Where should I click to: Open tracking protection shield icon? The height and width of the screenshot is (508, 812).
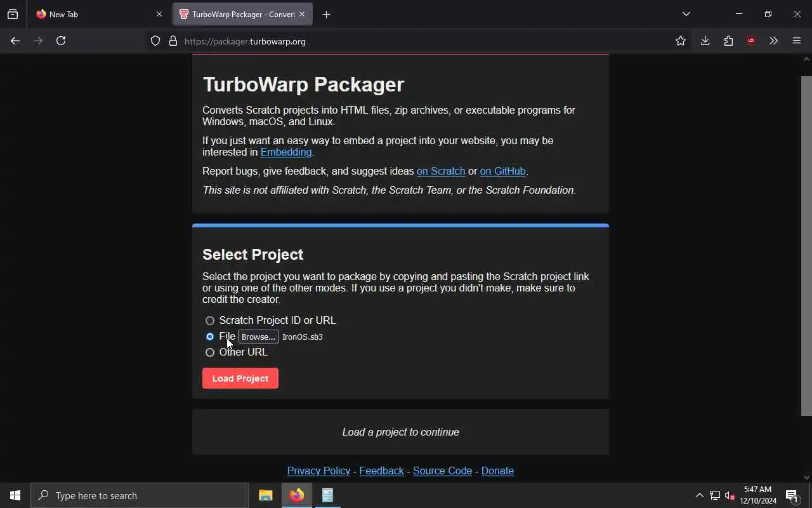coord(155,41)
